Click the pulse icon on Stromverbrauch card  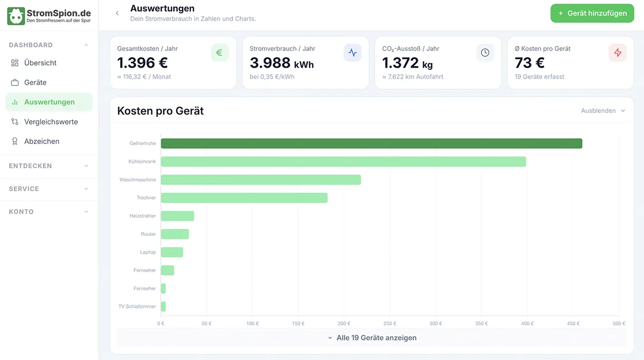[353, 53]
